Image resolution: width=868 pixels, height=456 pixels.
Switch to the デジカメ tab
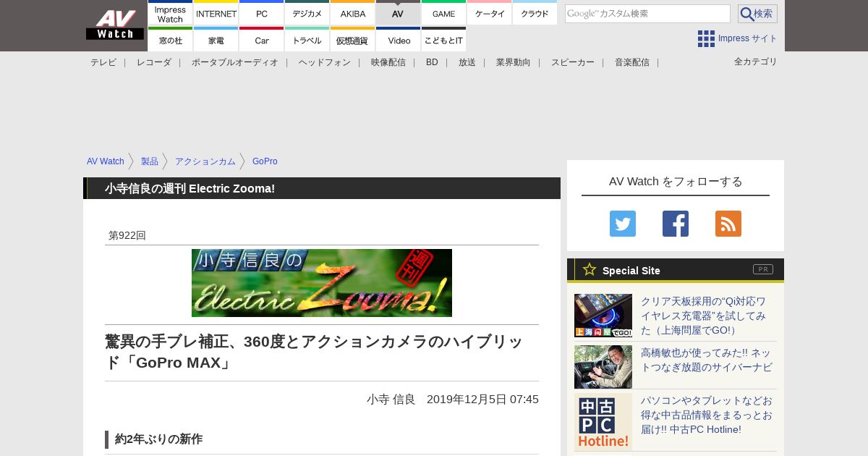[x=307, y=13]
